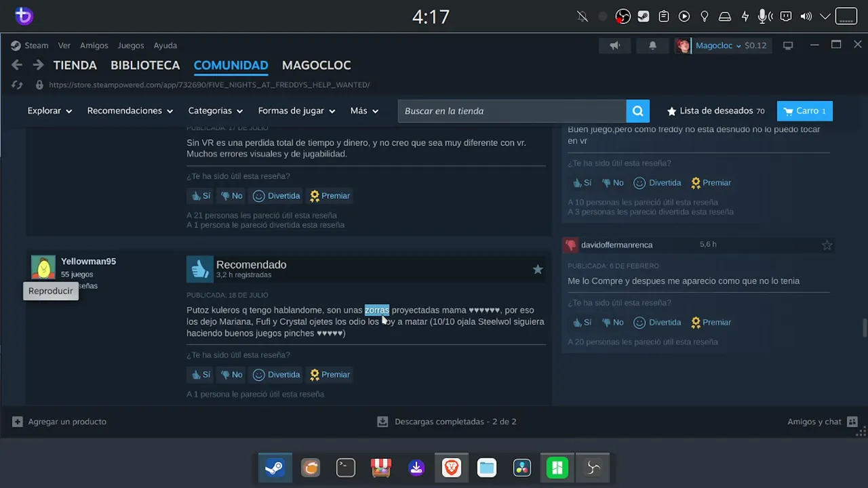Toggle the star on davidoffermanrenca's review

click(827, 245)
